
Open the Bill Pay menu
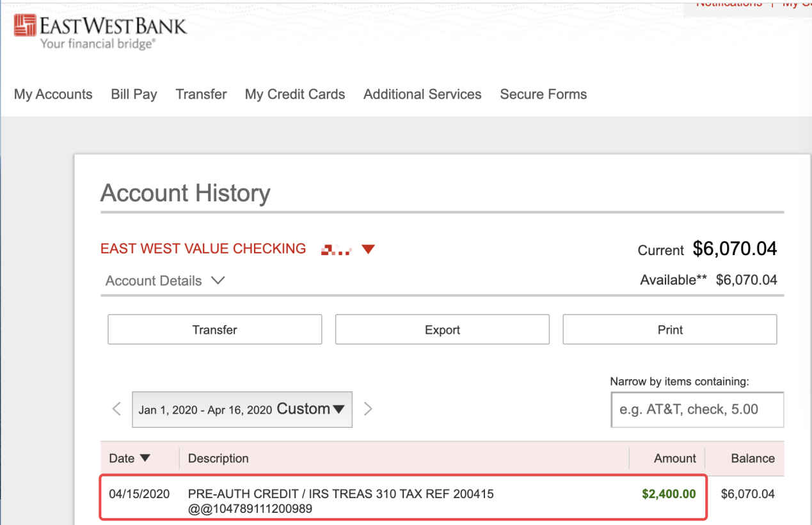[134, 95]
